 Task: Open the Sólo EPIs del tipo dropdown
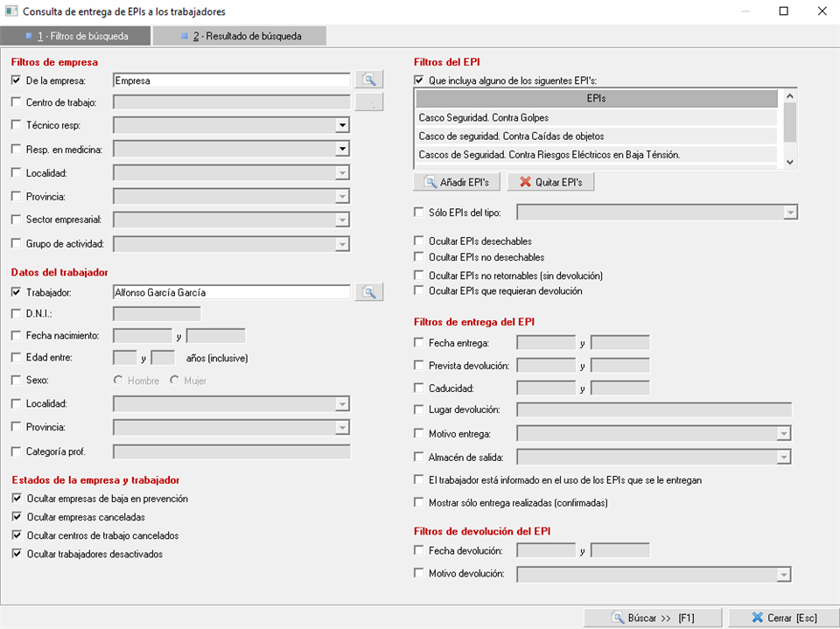click(x=790, y=212)
